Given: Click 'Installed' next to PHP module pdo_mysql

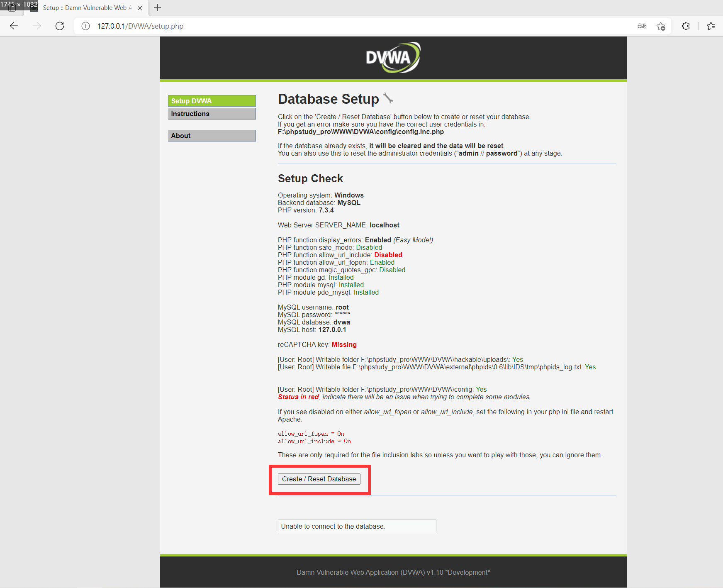Looking at the screenshot, I should tap(366, 292).
